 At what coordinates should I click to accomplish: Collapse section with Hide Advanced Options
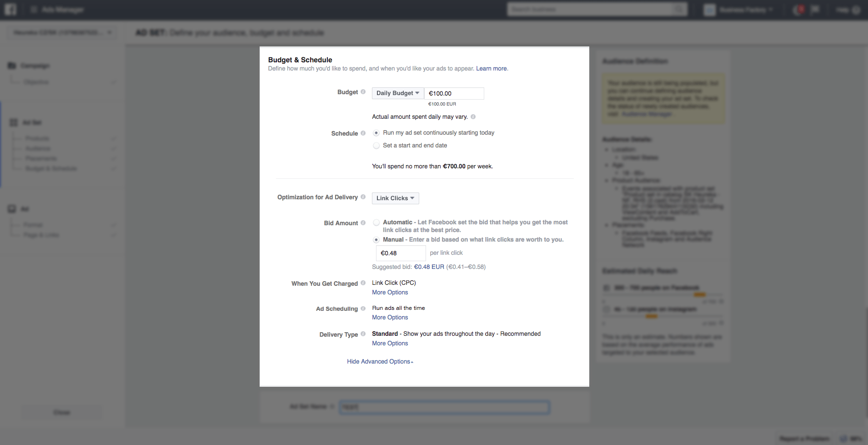(x=380, y=362)
